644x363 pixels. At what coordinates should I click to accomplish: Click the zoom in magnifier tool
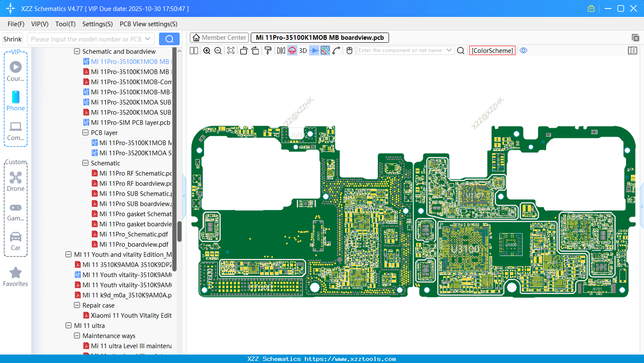point(207,50)
